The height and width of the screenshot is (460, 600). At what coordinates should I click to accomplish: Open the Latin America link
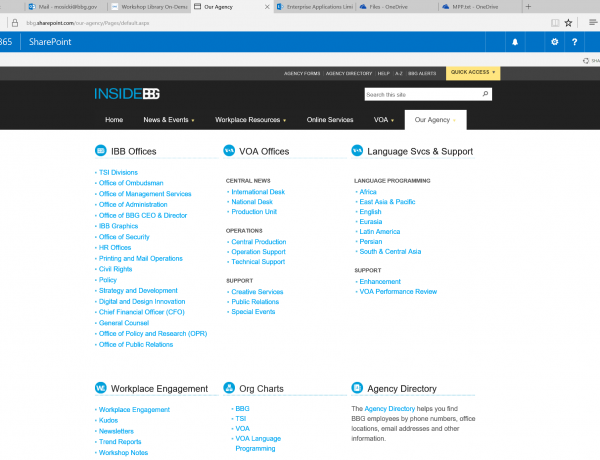tap(380, 232)
